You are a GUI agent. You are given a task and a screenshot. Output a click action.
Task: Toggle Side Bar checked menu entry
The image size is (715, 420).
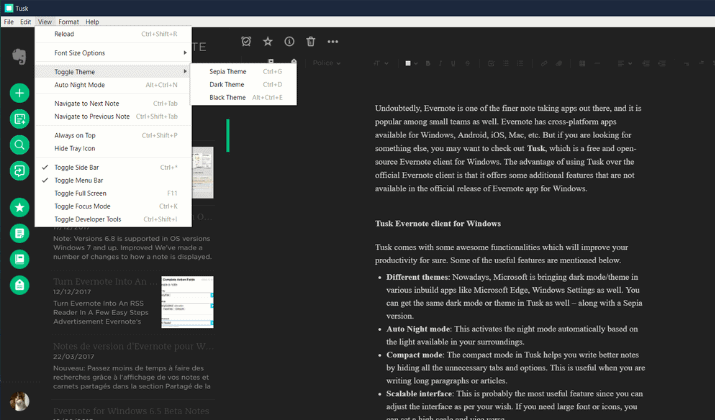click(113, 167)
